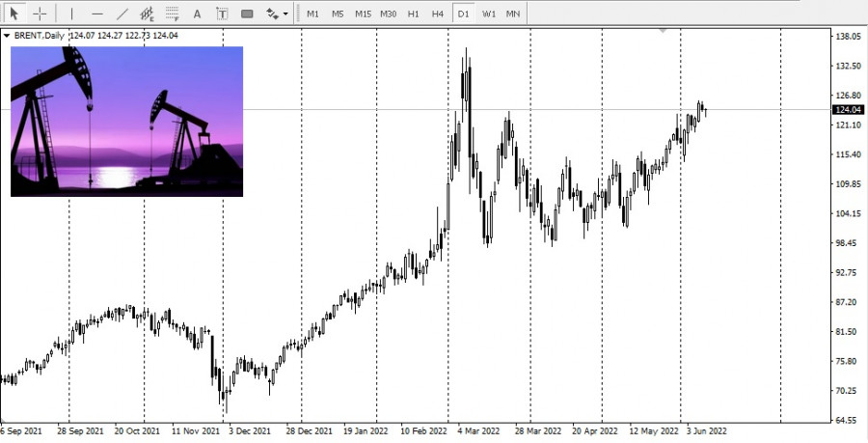Screen dimensions: 868x443
Task: Click date label 3 Jun 2022
Action: (x=706, y=430)
